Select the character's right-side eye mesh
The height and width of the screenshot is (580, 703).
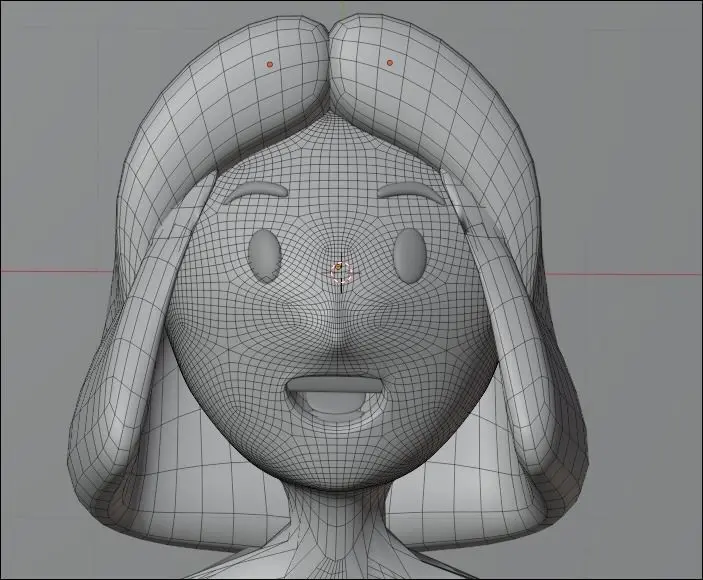(409, 255)
